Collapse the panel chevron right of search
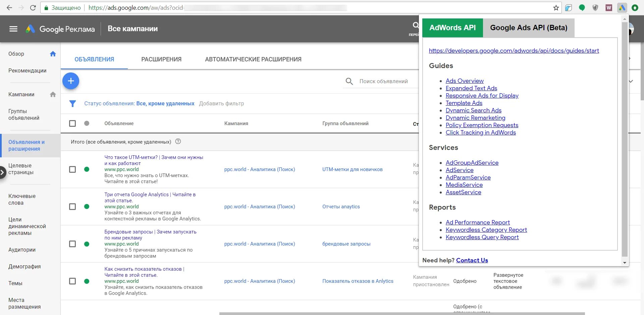The image size is (644, 315). 631,81
